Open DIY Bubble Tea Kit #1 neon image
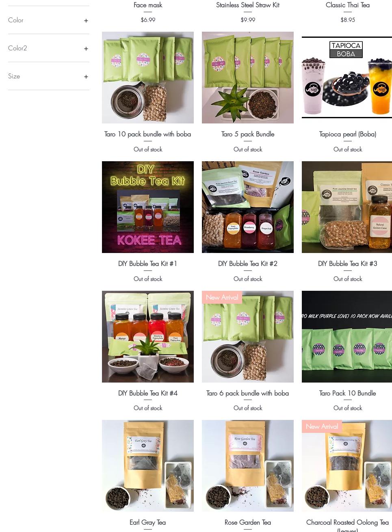 point(148,207)
